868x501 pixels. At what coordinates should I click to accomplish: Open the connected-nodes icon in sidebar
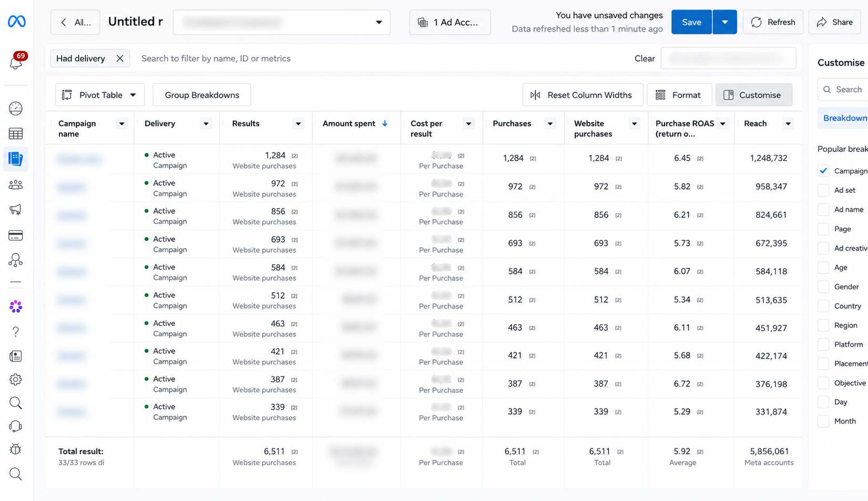click(x=16, y=260)
